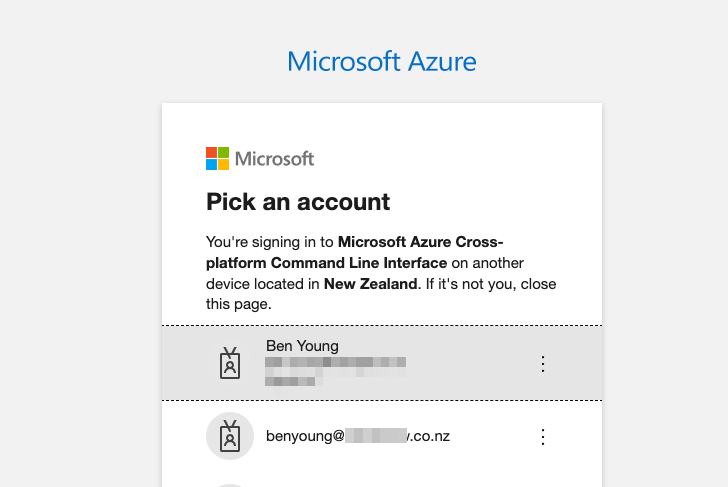Select the Ben Young name label
This screenshot has width=728, height=487.
click(302, 346)
